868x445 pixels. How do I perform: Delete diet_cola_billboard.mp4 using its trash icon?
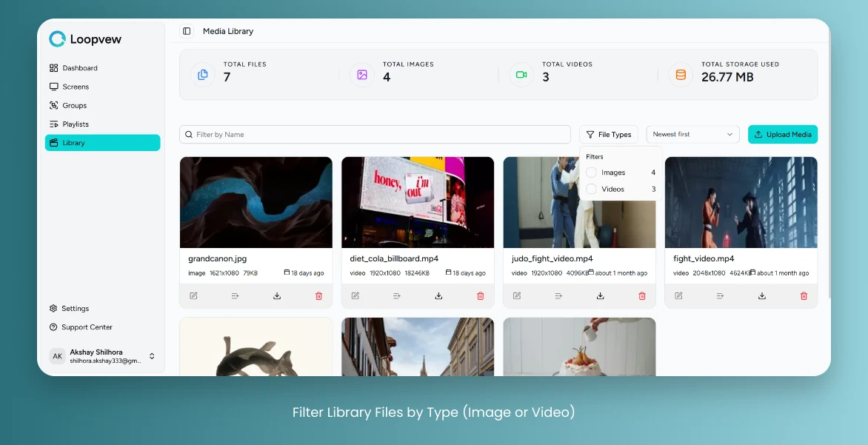pos(481,295)
